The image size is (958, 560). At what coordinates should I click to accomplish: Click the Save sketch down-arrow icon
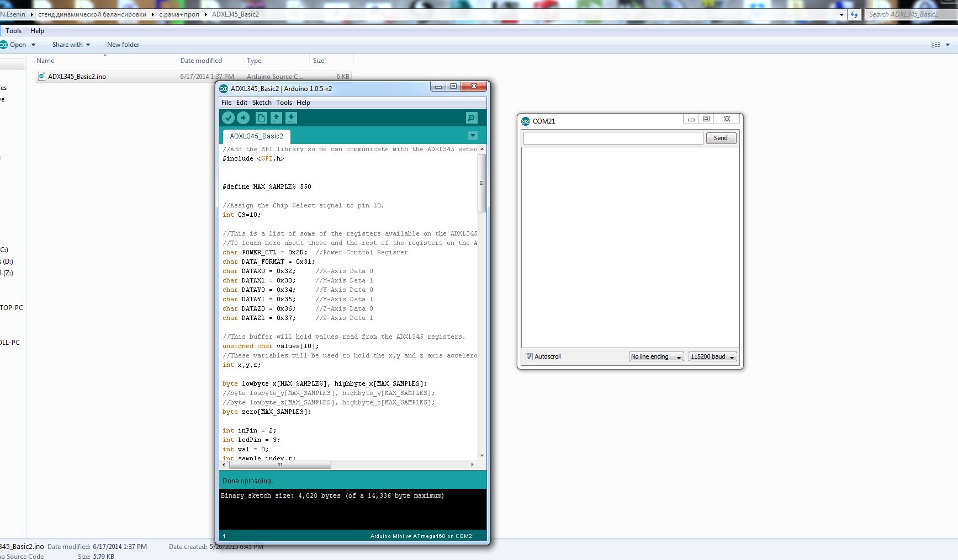(291, 118)
